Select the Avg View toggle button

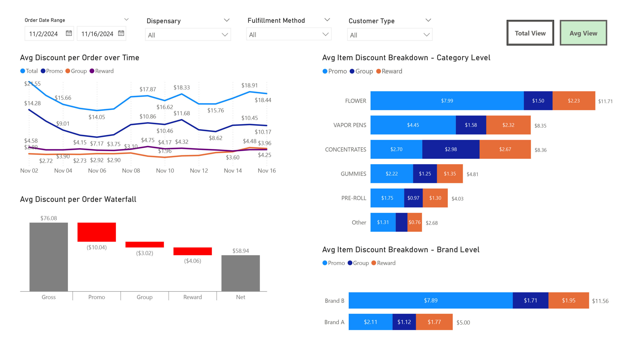(x=583, y=33)
